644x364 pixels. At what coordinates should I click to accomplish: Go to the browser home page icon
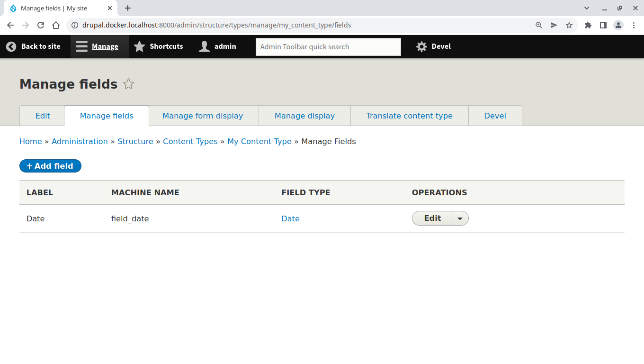pyautogui.click(x=56, y=25)
